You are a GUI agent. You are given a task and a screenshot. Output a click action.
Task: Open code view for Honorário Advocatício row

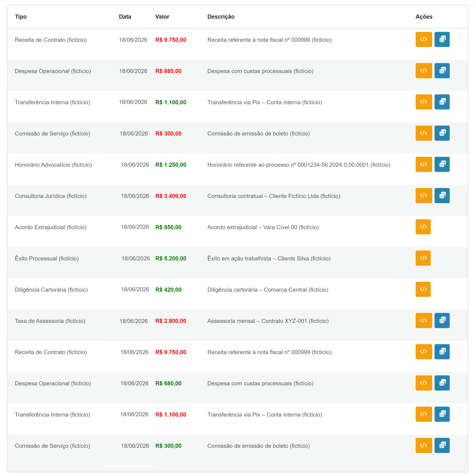(424, 164)
